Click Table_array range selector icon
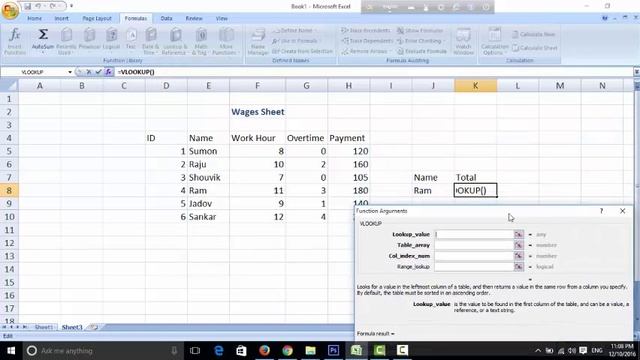The height and width of the screenshot is (360, 640). (x=518, y=245)
